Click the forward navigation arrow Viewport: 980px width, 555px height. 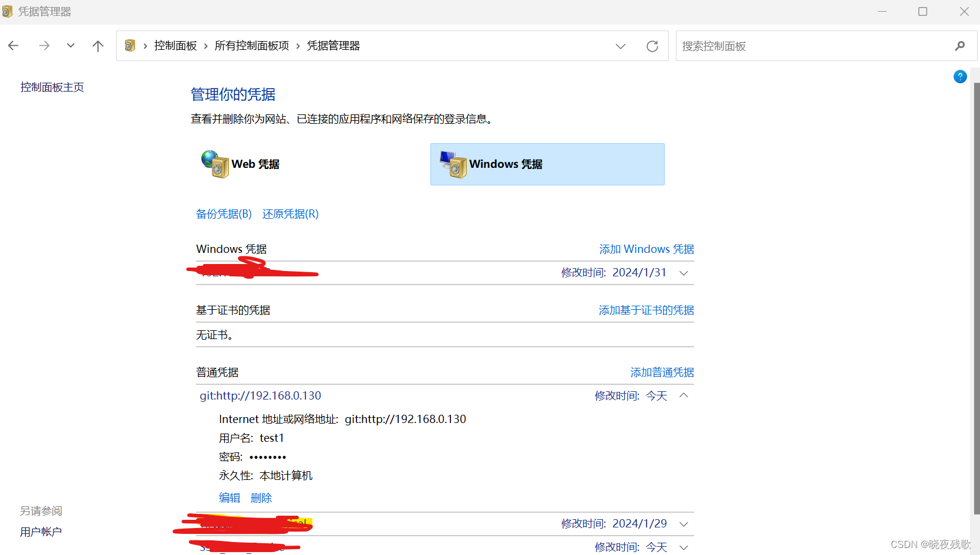44,46
